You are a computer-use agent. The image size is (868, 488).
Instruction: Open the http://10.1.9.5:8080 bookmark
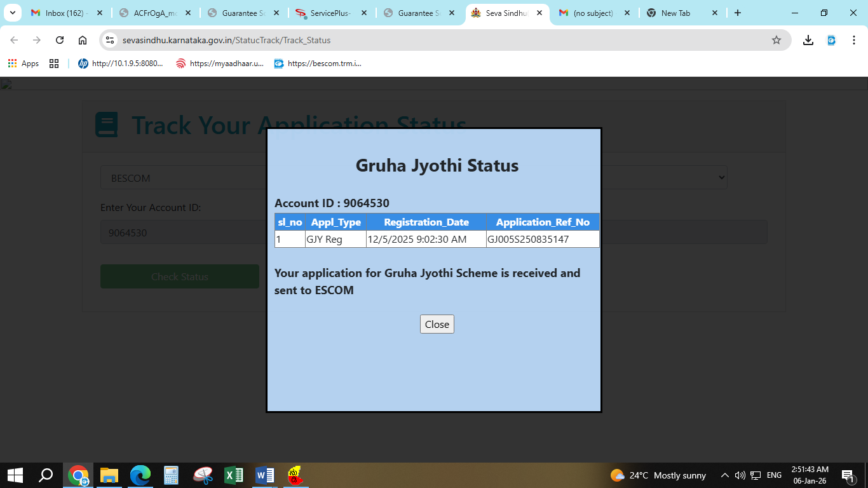click(x=121, y=64)
